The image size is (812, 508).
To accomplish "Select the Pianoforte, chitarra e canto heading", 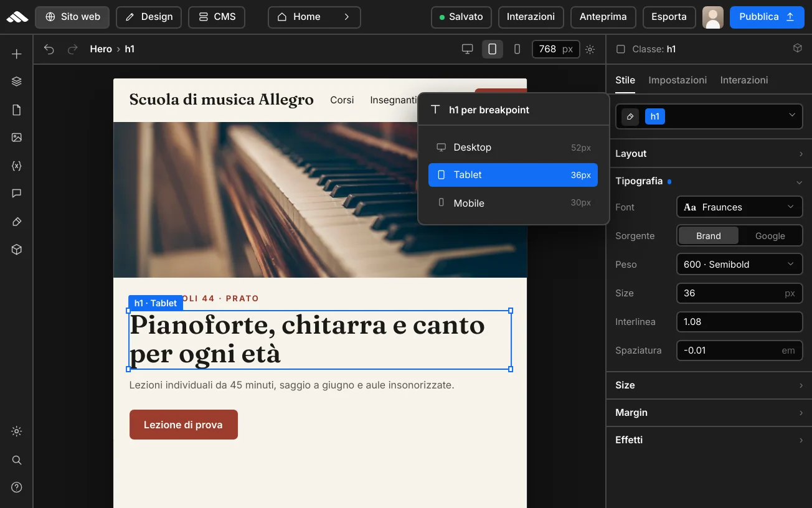I will point(320,340).
